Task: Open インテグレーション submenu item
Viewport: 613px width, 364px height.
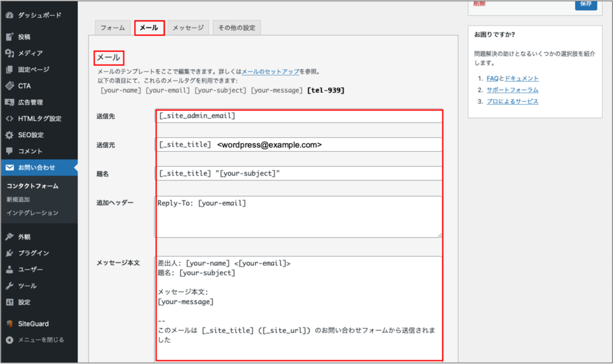Action: [x=32, y=213]
